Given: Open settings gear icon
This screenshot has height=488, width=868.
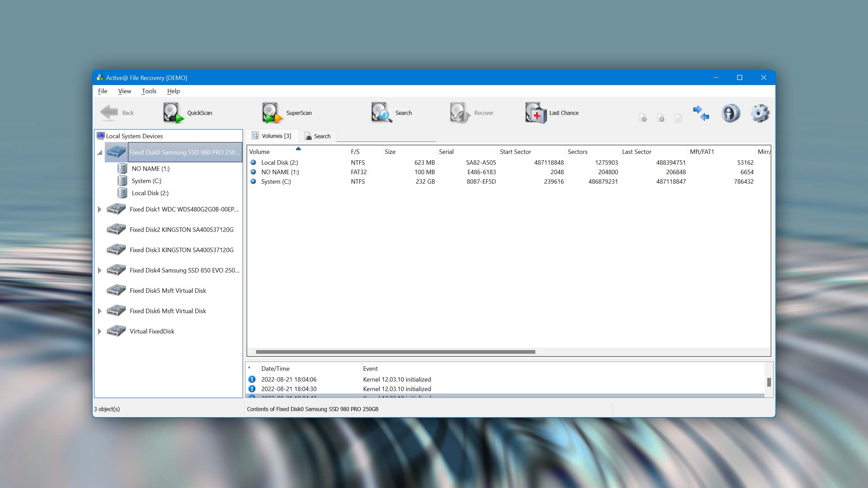Looking at the screenshot, I should click(760, 113).
